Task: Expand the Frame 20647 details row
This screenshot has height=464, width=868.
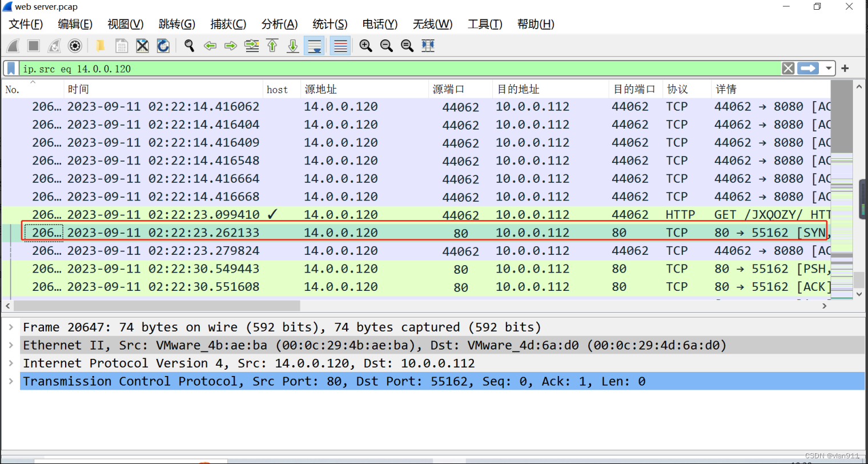Action: tap(11, 327)
